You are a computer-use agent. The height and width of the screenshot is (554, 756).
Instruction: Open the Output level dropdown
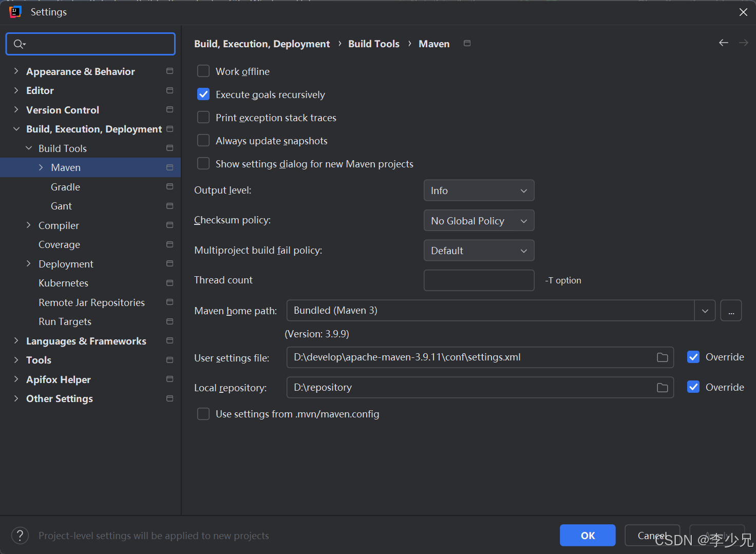click(x=479, y=190)
